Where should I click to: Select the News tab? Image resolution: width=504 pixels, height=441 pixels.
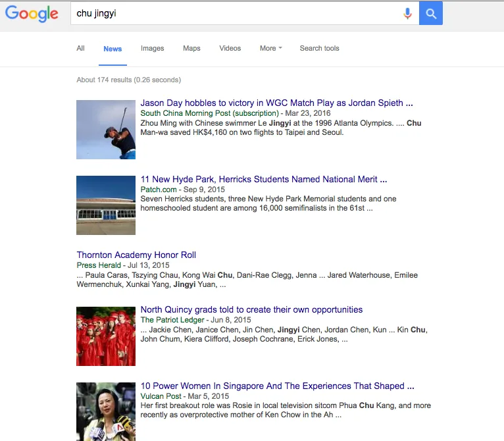point(113,49)
